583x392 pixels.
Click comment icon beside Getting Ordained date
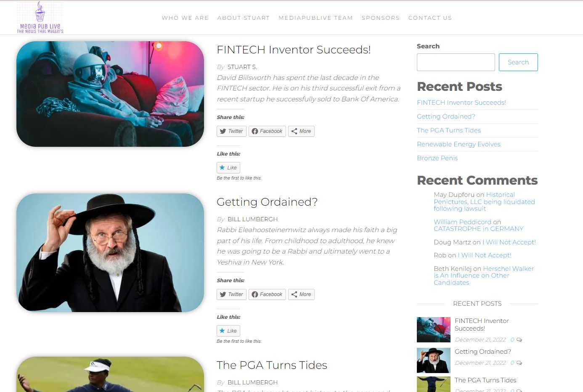tap(519, 363)
